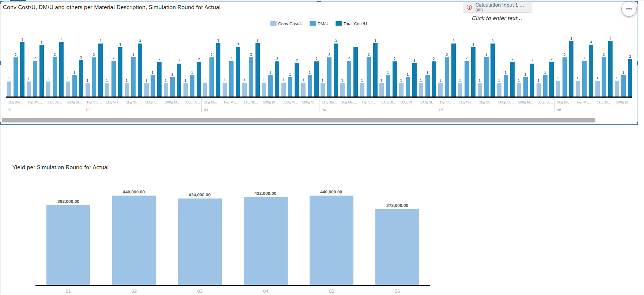The image size is (644, 295).
Task: Click the red warning icon on Calculation Input
Action: (469, 7)
